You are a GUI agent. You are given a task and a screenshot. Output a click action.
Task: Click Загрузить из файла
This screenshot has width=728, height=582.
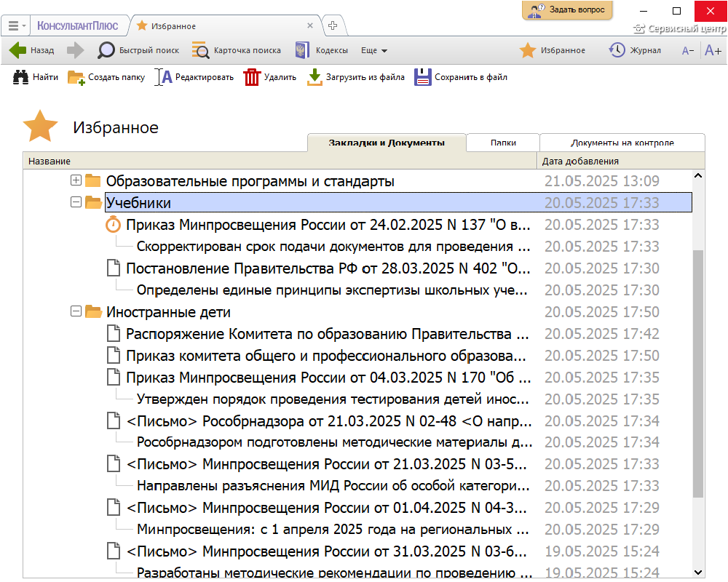tap(356, 77)
